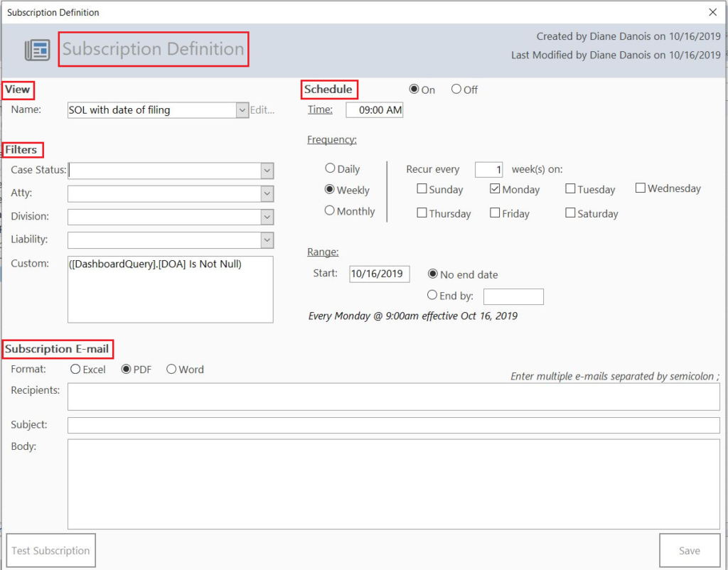Check the Tuesday checkbox
This screenshot has height=570, width=728.
[570, 188]
